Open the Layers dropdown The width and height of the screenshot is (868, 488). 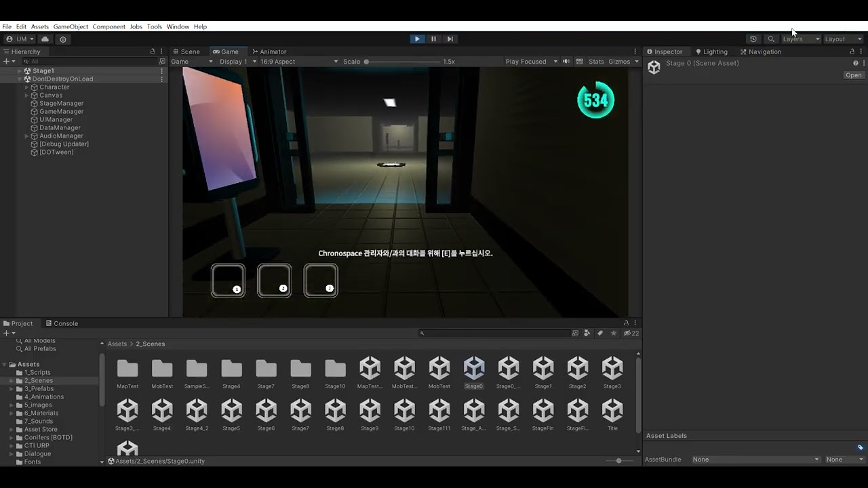click(x=800, y=39)
